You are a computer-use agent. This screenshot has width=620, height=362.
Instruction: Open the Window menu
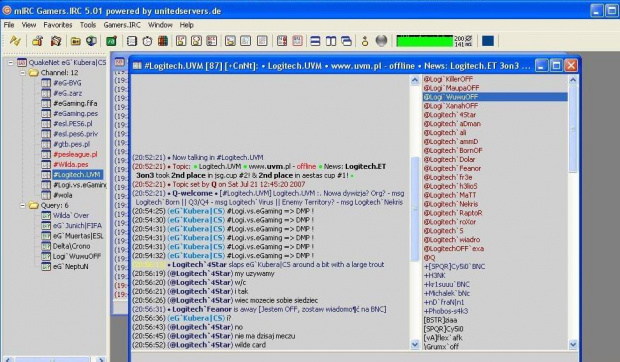click(160, 25)
